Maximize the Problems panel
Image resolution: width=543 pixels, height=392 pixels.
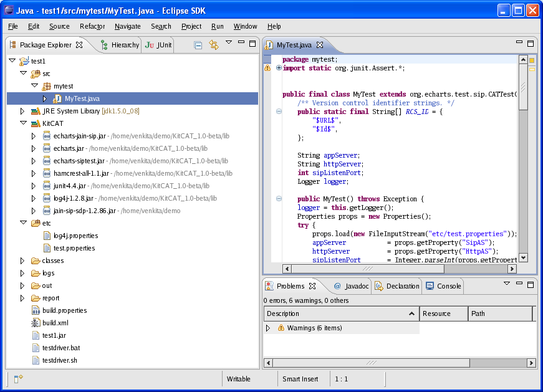pyautogui.click(x=530, y=285)
